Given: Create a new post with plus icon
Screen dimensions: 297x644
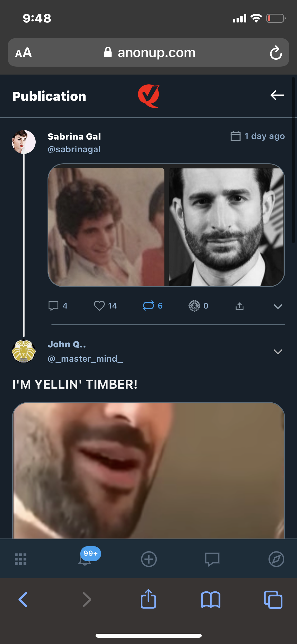Looking at the screenshot, I should [149, 559].
